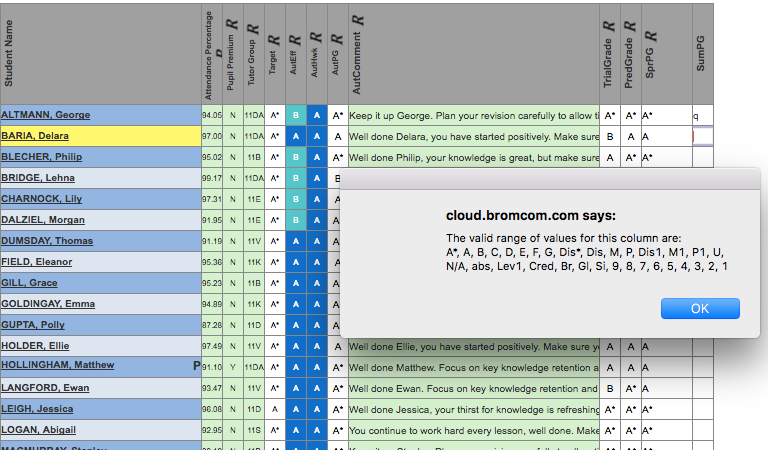Click Pupil Premium 'Y' for Hollingham

pyautogui.click(x=233, y=368)
